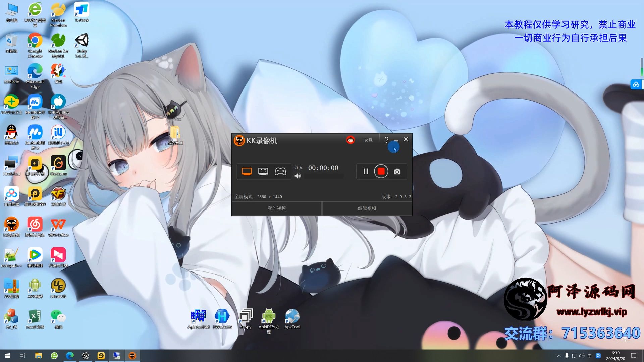Open ToDesk desktop shortcut
The image size is (644, 362).
tap(82, 13)
